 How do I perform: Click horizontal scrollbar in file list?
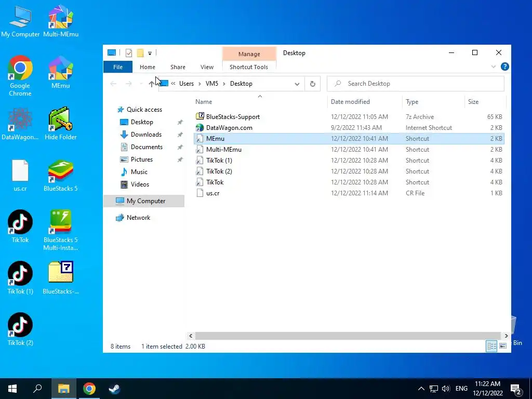click(348, 336)
